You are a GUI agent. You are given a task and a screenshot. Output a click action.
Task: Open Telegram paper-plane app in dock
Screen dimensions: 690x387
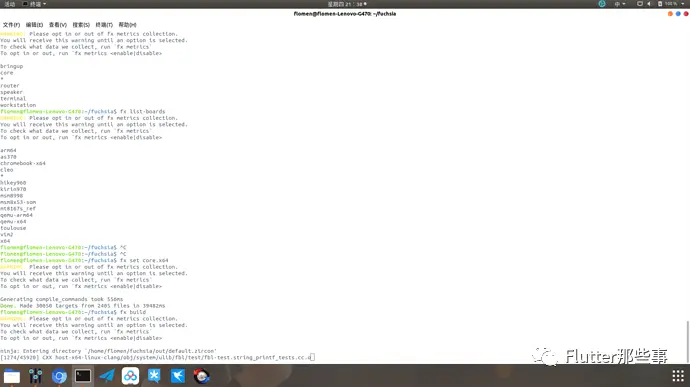106,376
